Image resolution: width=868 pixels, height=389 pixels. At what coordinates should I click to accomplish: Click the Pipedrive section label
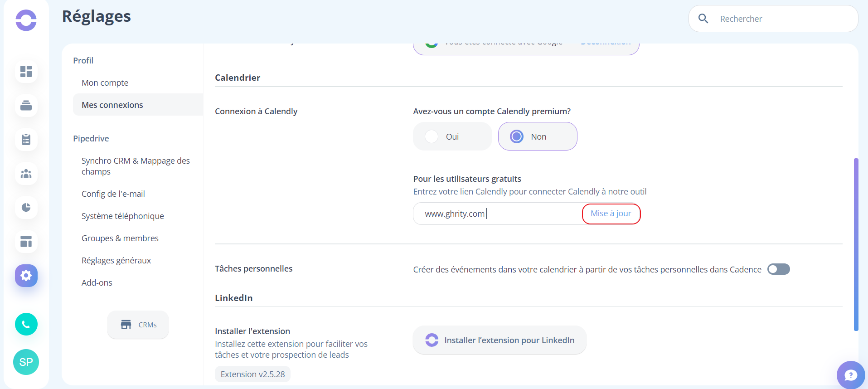91,139
